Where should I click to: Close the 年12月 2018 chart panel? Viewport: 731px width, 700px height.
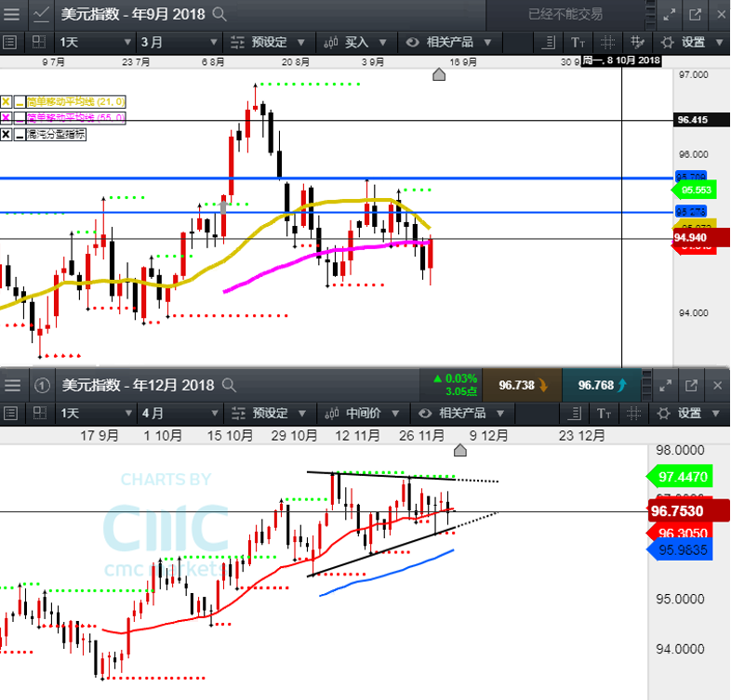pyautogui.click(x=717, y=386)
